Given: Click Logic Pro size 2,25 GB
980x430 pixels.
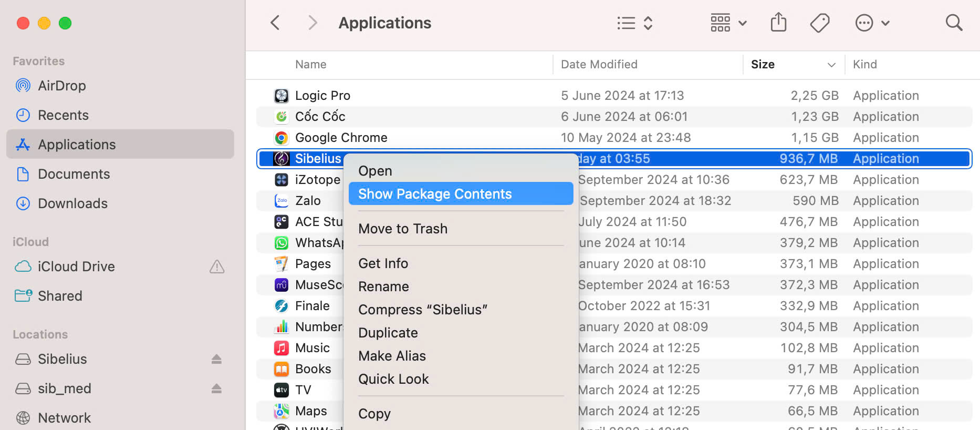Looking at the screenshot, I should (815, 96).
